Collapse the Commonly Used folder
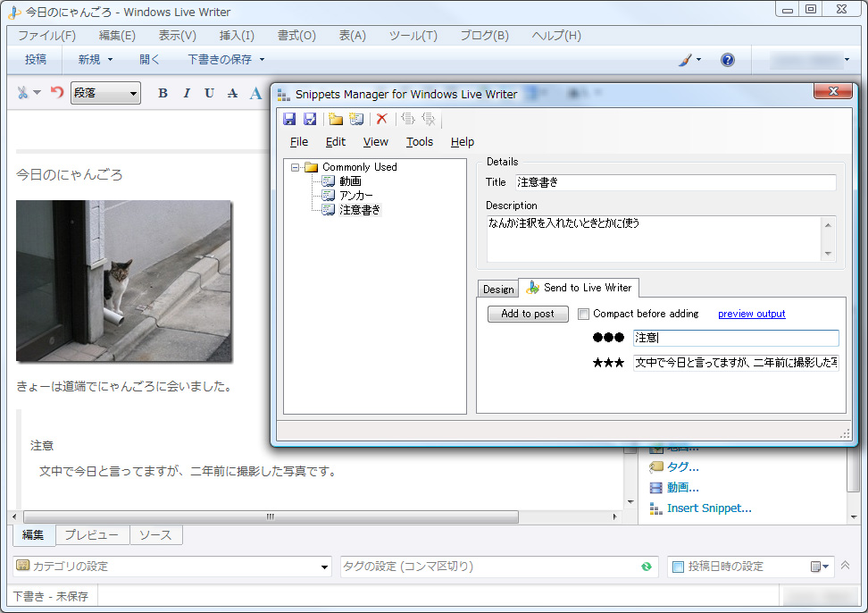868x613 pixels. [296, 166]
